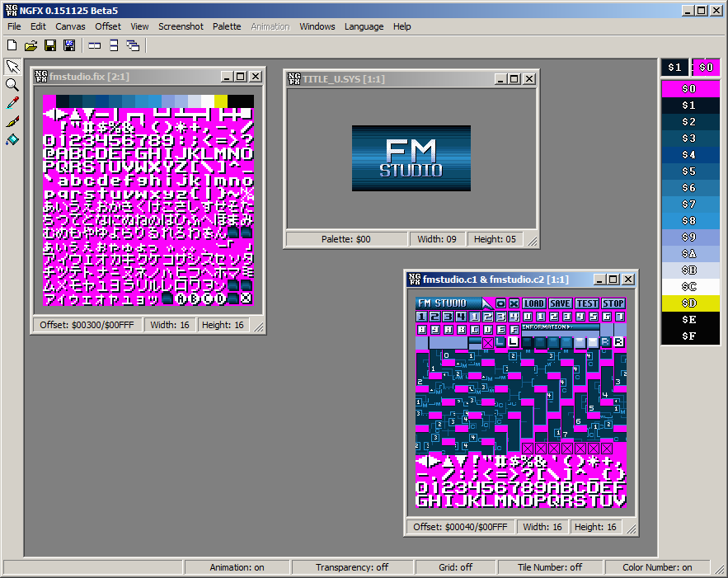
Task: Click Animation: on status bar entry
Action: (237, 567)
